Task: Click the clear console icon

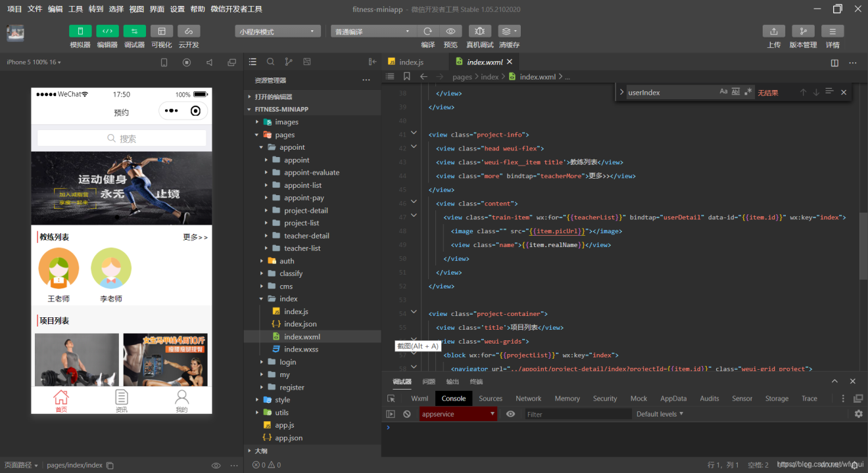Action: (407, 414)
